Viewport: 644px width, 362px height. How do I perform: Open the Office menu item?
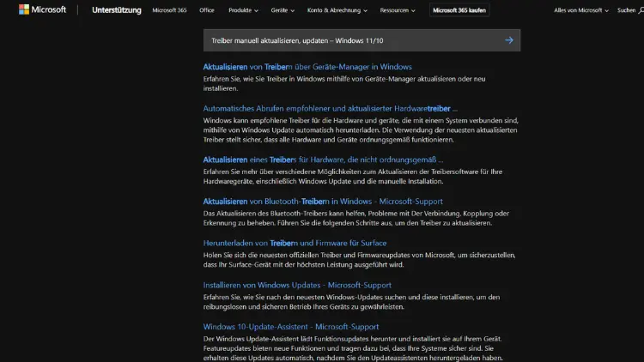tap(207, 10)
